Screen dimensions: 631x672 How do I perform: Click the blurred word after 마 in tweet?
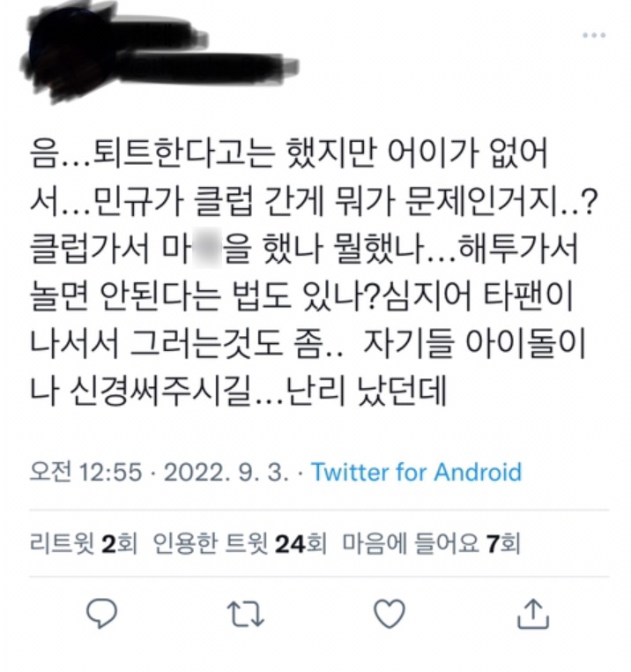pyautogui.click(x=208, y=249)
